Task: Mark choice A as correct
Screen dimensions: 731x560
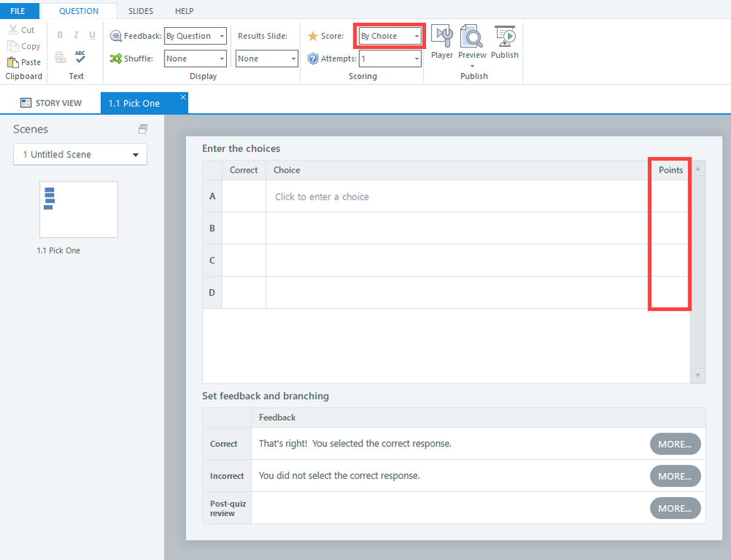Action: pos(244,196)
